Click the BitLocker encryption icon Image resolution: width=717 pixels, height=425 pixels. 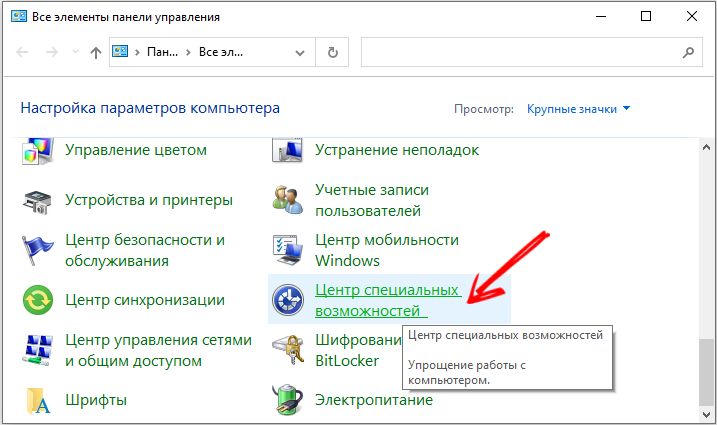tap(288, 350)
